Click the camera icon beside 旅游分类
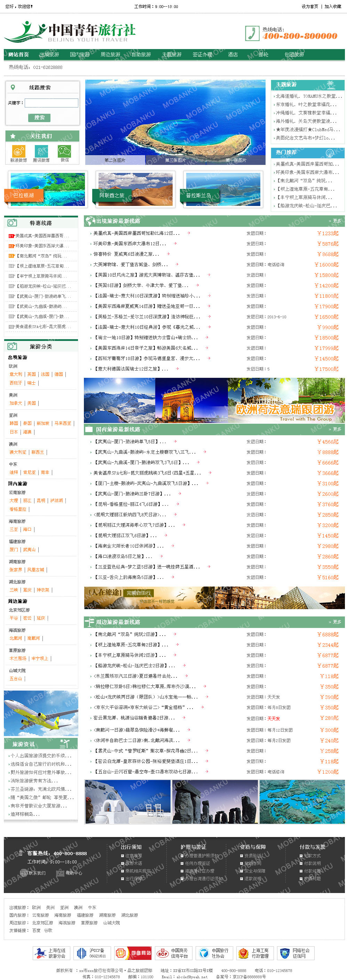The width and height of the screenshot is (347, 980). [x=12, y=346]
